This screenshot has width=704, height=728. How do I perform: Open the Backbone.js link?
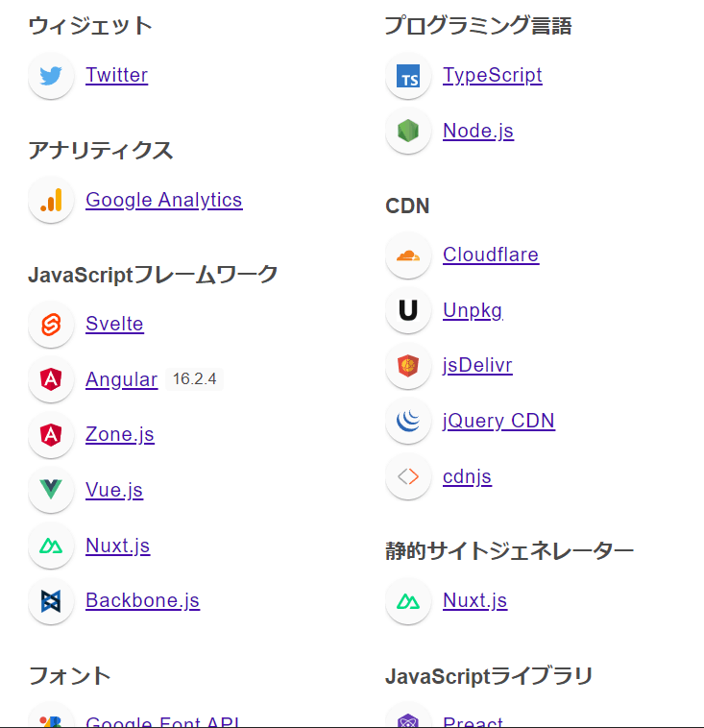142,600
